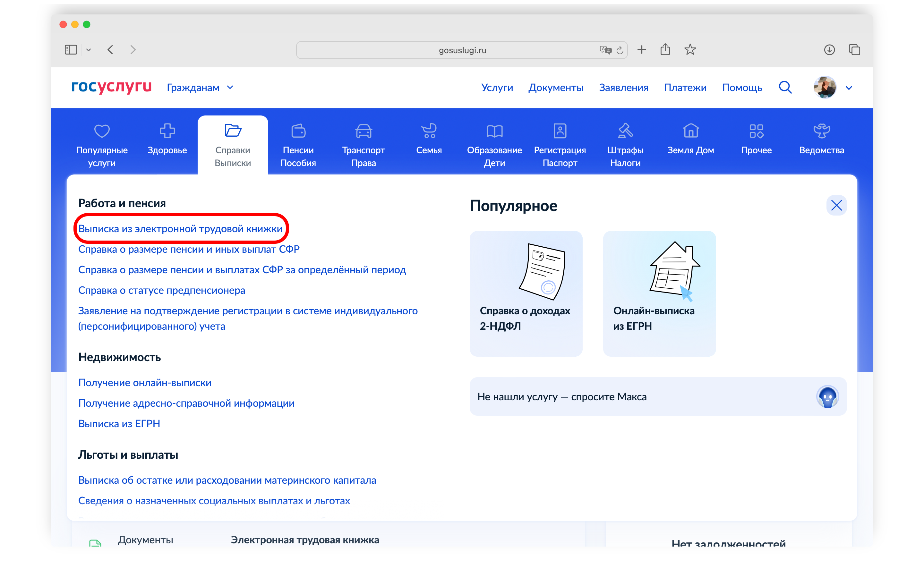This screenshot has height=561, width=924.
Task: Select the Ведомства eagle icon
Action: [x=822, y=131]
